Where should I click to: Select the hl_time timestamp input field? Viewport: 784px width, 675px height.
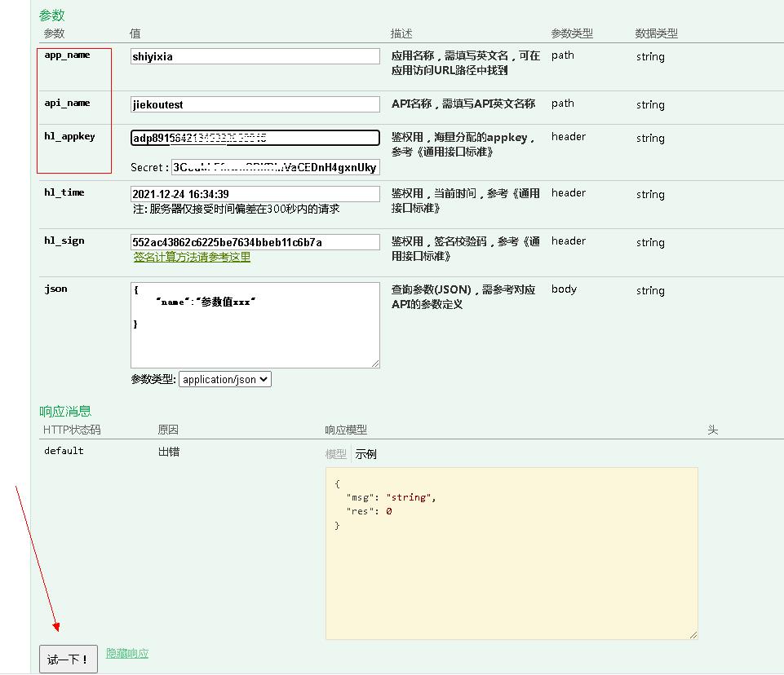[255, 194]
